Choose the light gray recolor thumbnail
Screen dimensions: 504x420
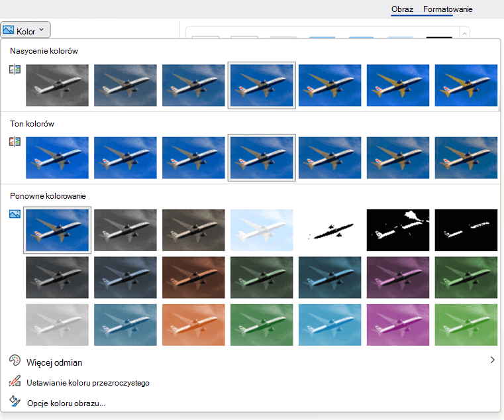[x=57, y=325]
